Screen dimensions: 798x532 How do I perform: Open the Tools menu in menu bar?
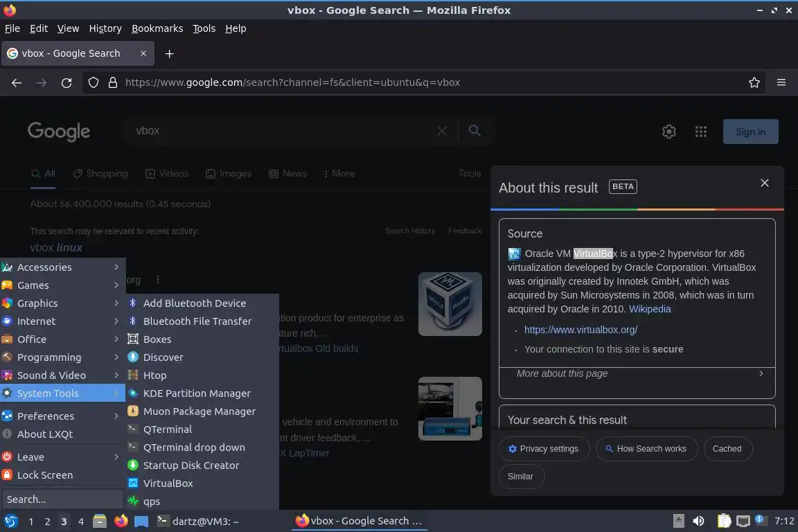tap(204, 28)
